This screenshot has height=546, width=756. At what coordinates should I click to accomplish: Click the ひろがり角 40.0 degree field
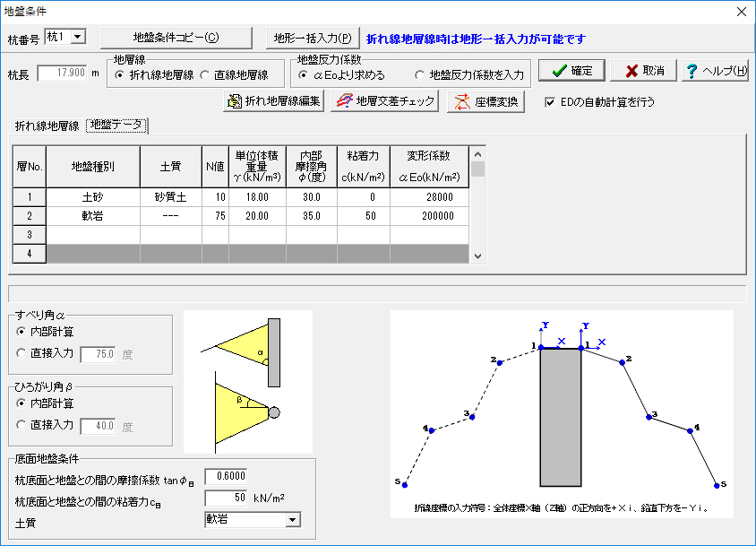pyautogui.click(x=99, y=426)
